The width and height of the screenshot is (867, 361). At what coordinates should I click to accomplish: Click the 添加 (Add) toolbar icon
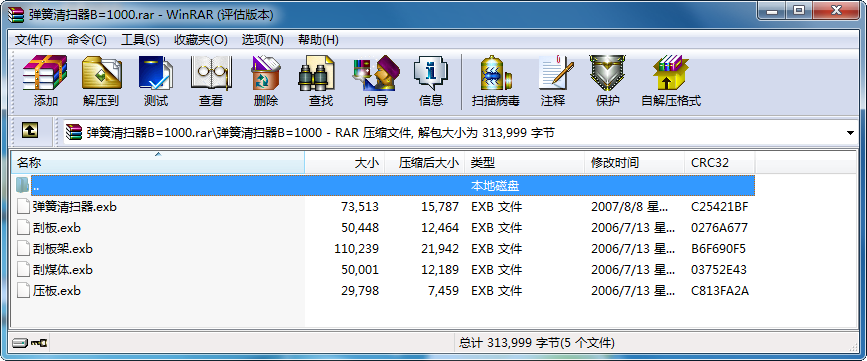pos(45,73)
